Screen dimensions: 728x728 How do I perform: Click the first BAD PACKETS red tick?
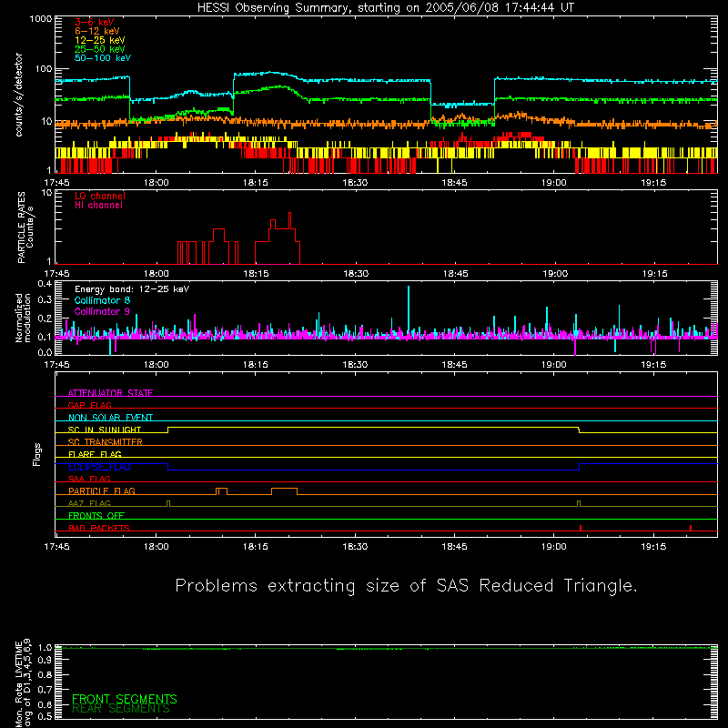pyautogui.click(x=581, y=528)
